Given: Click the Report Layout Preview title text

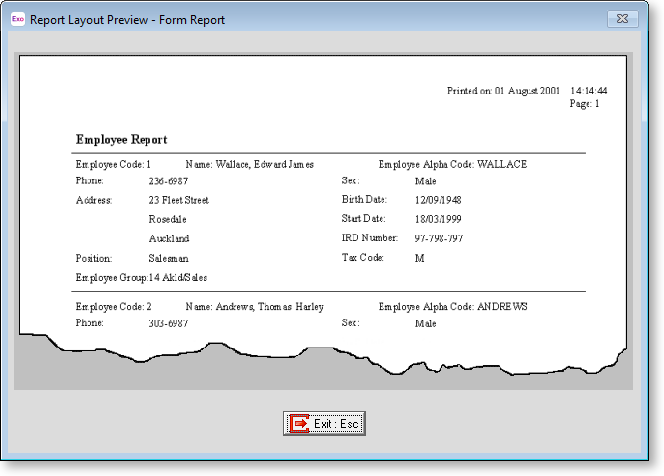Looking at the screenshot, I should point(127,19).
